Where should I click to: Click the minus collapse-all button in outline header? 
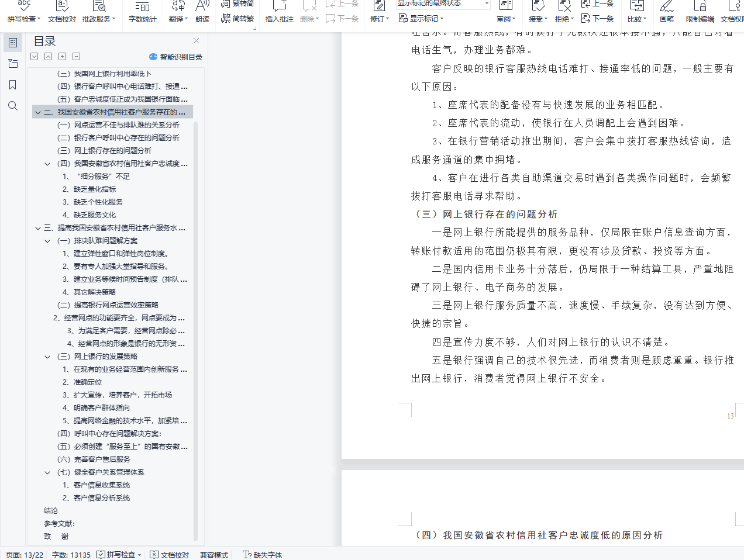pos(77,57)
